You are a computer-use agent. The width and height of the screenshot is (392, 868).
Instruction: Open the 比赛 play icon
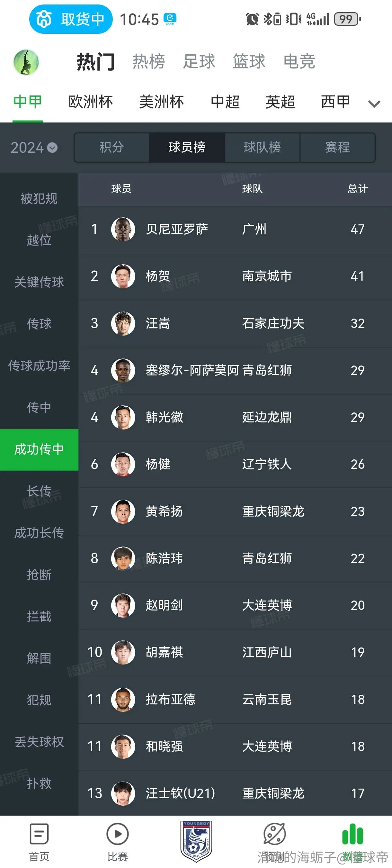point(118,834)
